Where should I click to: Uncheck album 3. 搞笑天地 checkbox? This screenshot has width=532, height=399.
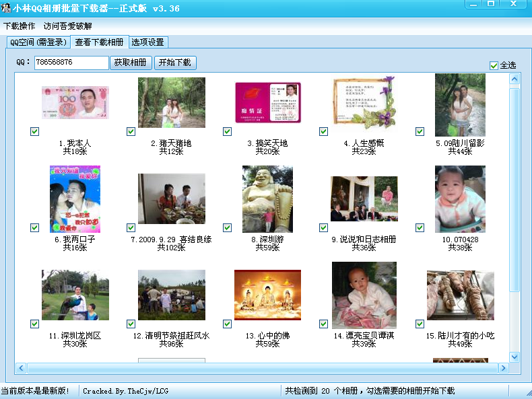coord(228,131)
